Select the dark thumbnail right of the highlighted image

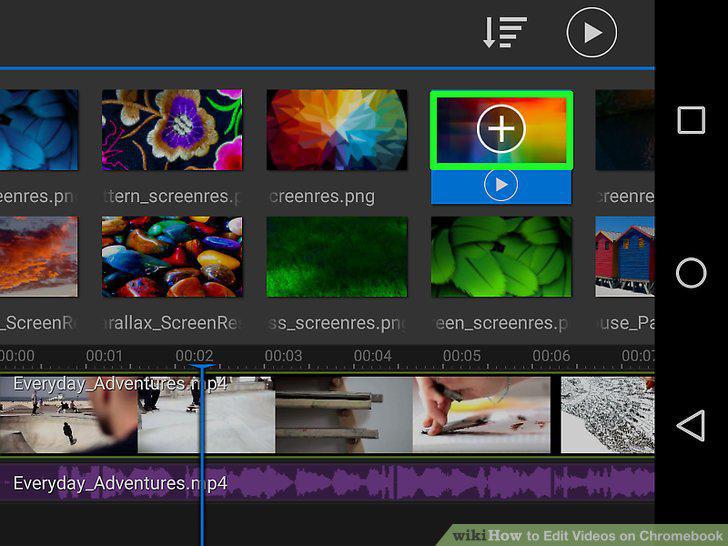[x=625, y=130]
